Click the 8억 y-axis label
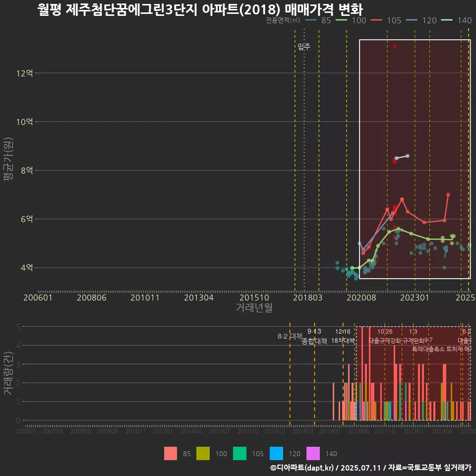Screen dimensions: 476x476 [x=27, y=170]
